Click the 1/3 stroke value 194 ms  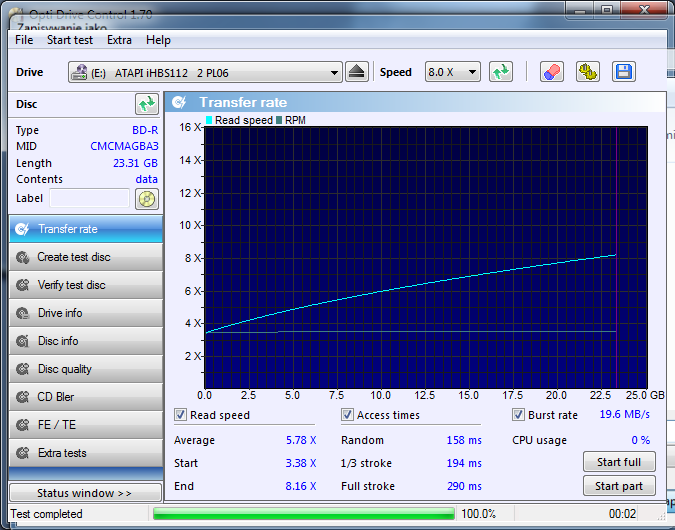pyautogui.click(x=464, y=463)
